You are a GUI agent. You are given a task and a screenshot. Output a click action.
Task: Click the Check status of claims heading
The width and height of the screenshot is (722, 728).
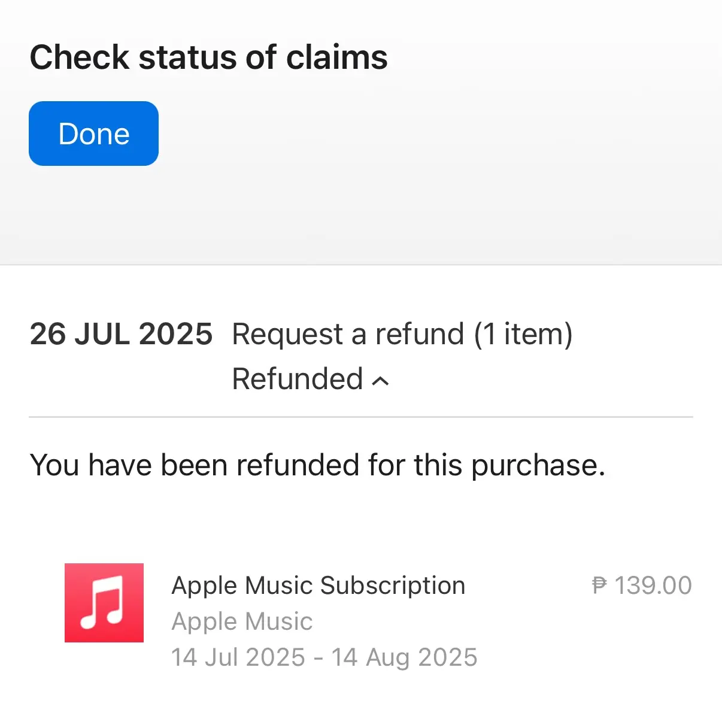coord(209,57)
